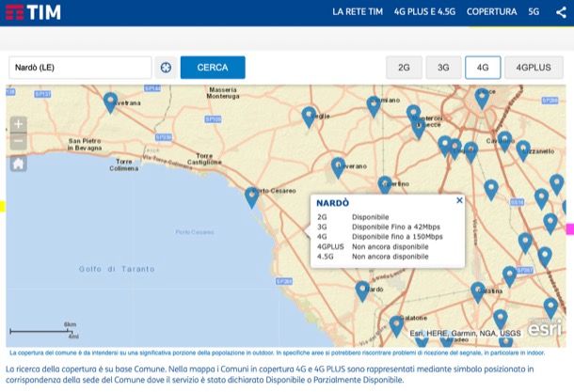The image size is (574, 392).
Task: Open 4G PLUS E 4.5G menu
Action: [424, 11]
